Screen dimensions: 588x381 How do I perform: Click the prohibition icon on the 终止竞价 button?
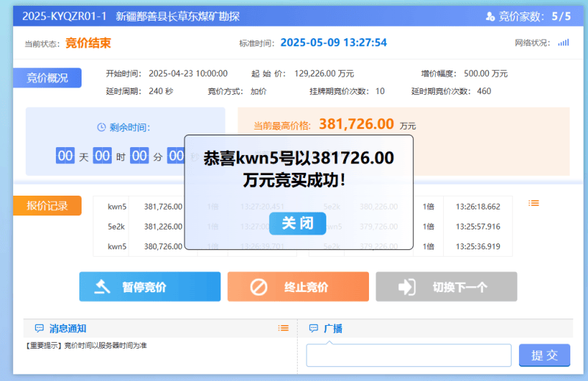(259, 287)
